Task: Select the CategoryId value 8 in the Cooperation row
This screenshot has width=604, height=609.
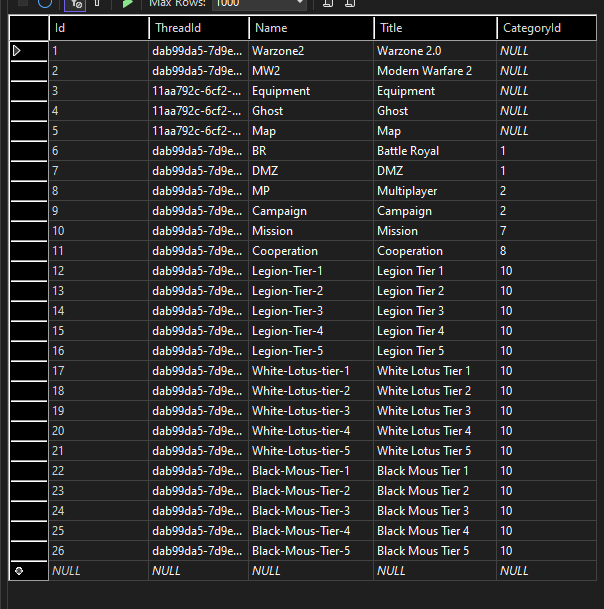Action: click(547, 251)
